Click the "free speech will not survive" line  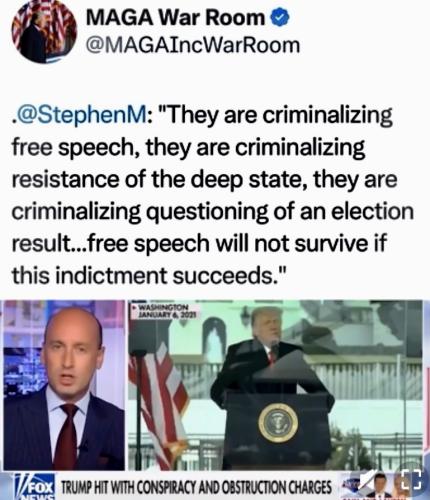tap(199, 244)
